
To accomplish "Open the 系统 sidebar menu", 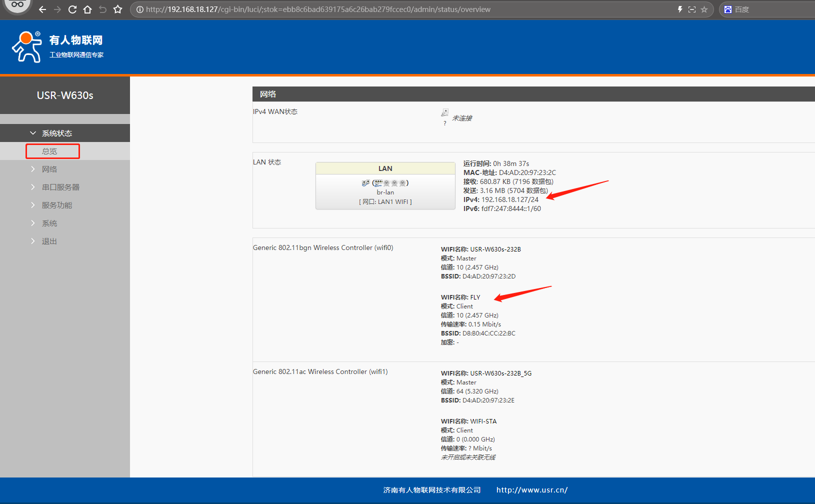I will (49, 223).
